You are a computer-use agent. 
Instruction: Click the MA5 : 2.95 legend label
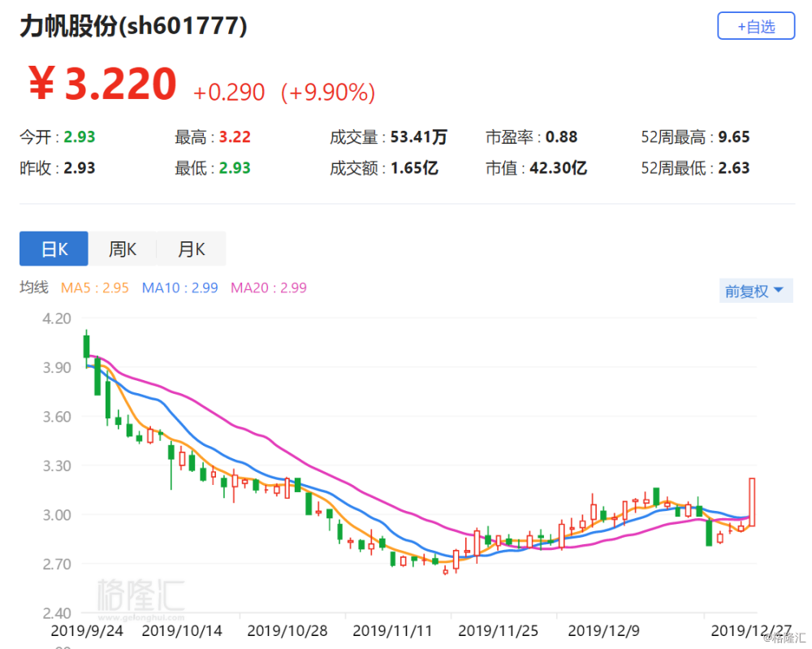pos(95,288)
